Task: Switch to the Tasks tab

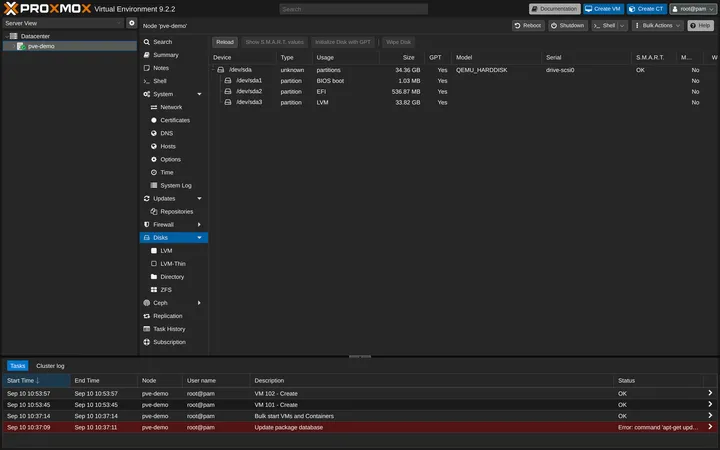Action: point(17,366)
